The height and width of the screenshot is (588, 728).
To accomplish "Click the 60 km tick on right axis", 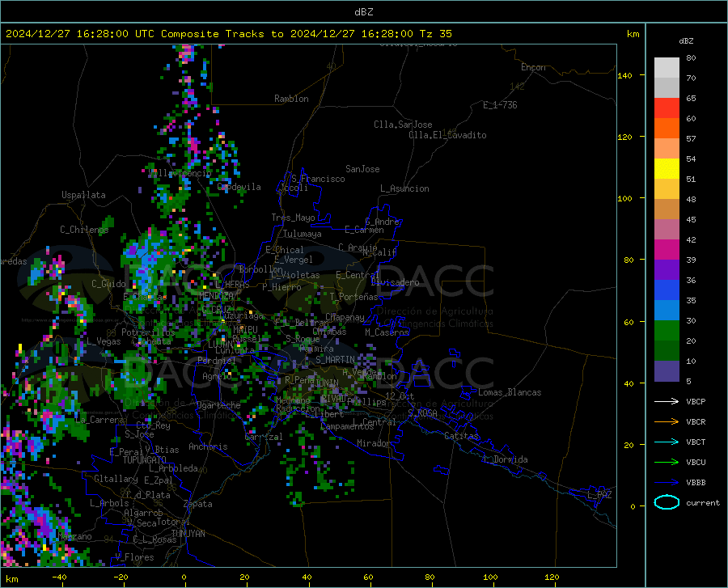I will [x=629, y=322].
